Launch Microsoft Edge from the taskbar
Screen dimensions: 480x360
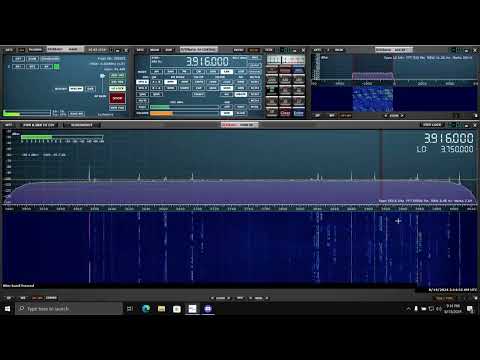[146, 309]
